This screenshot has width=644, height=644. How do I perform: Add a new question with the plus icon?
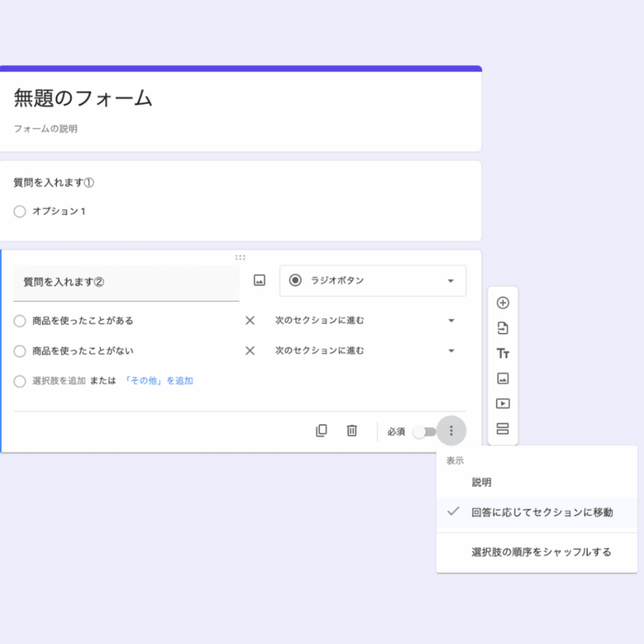pyautogui.click(x=502, y=303)
